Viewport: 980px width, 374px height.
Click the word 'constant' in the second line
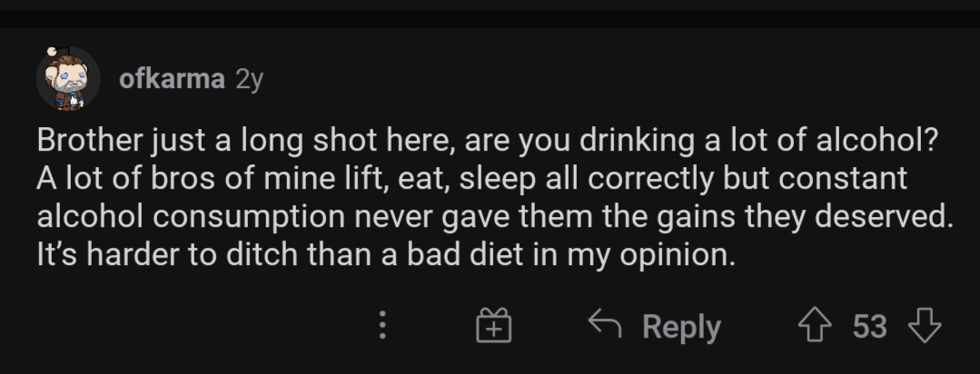coord(843,179)
